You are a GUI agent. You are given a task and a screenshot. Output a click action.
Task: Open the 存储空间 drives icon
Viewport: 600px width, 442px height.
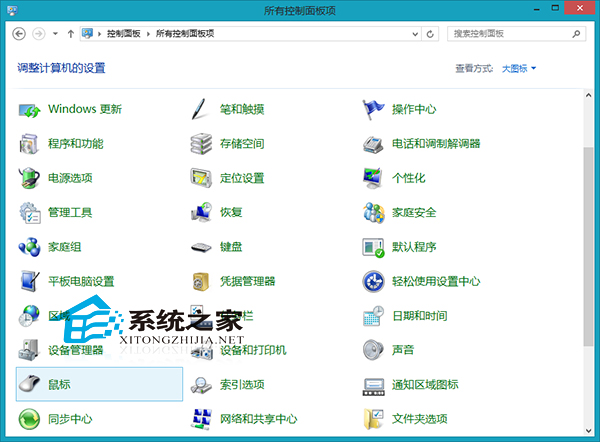[201, 144]
